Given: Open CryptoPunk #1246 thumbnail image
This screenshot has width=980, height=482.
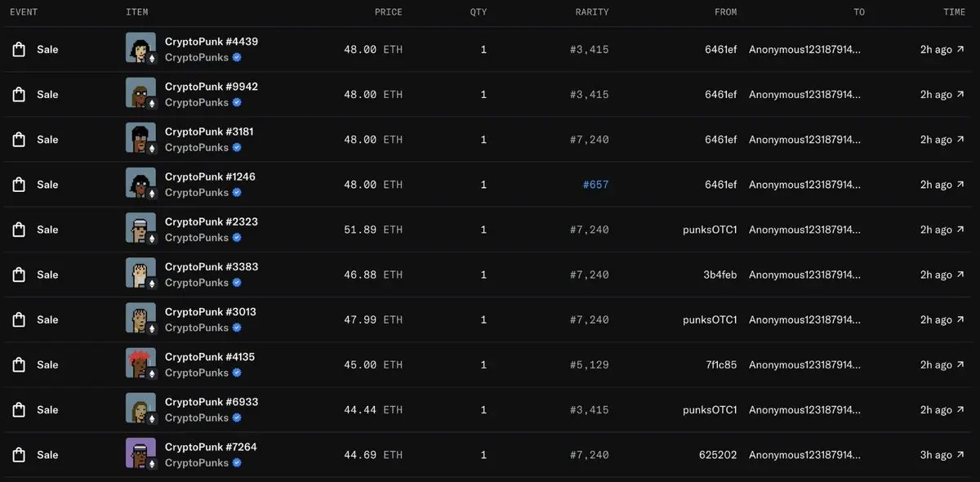Looking at the screenshot, I should [x=141, y=184].
